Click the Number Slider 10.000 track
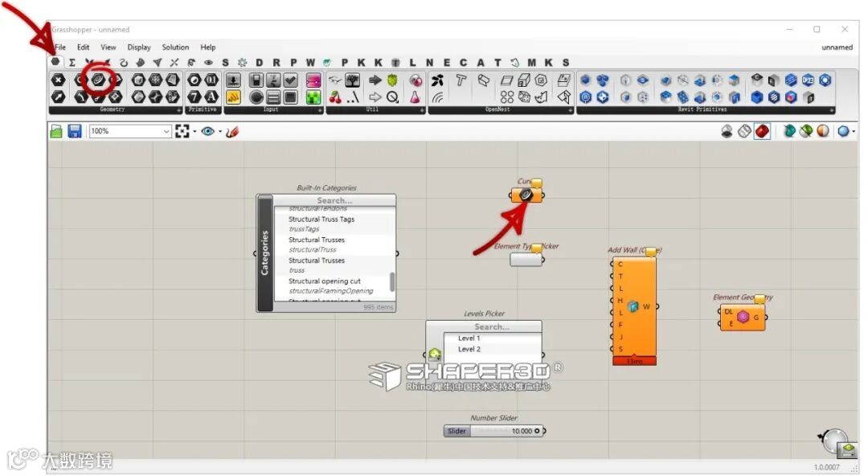This screenshot has height=476, width=868. (506, 431)
